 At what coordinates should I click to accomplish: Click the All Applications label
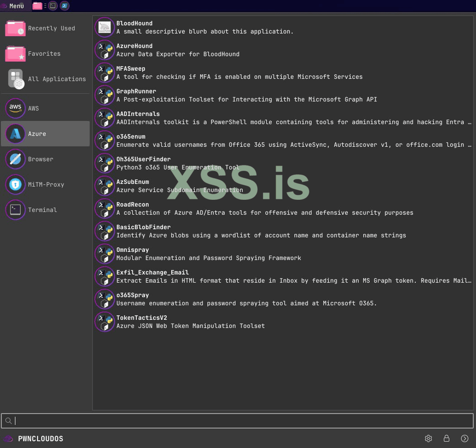coord(57,79)
